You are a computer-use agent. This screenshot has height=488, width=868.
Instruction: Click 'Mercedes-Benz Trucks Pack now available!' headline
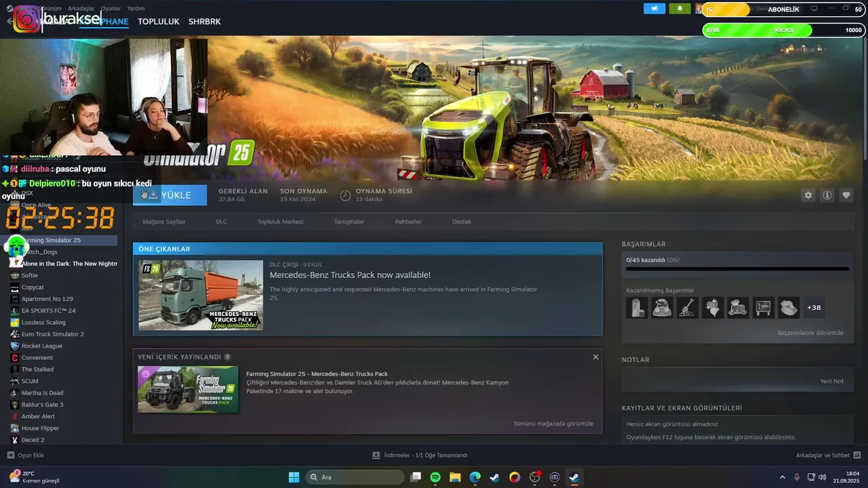click(x=350, y=275)
